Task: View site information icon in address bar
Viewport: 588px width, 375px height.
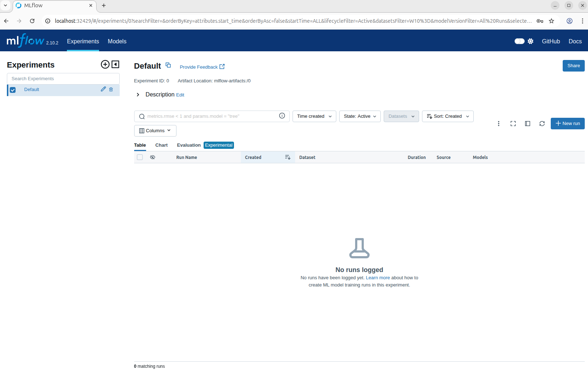Action: pos(48,21)
